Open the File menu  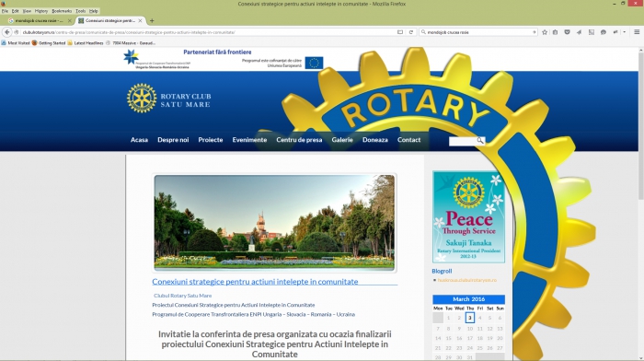pos(5,11)
